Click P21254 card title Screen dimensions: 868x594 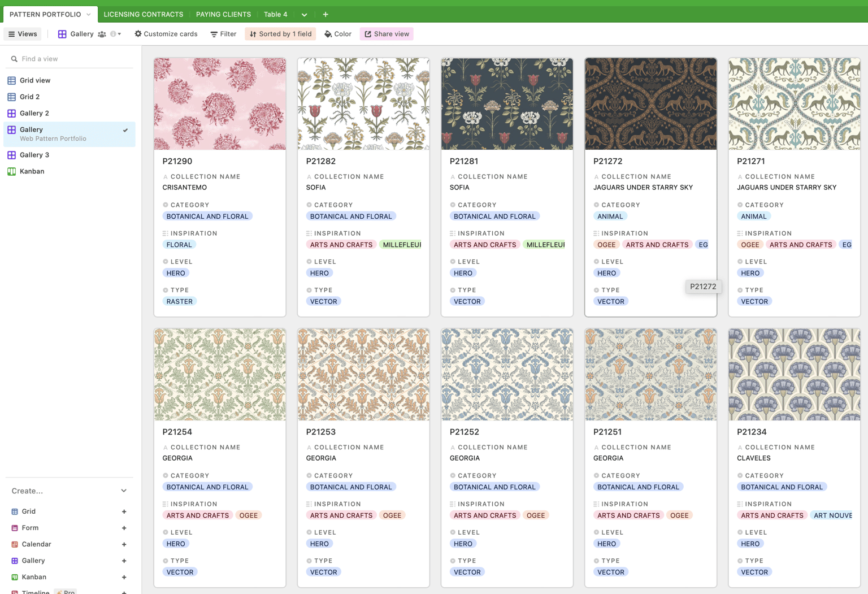pyautogui.click(x=177, y=432)
